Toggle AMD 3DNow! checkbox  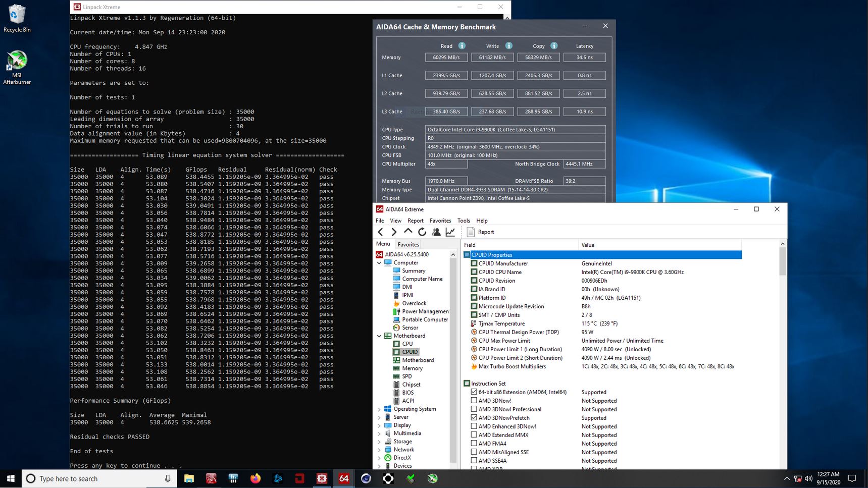[x=474, y=400]
